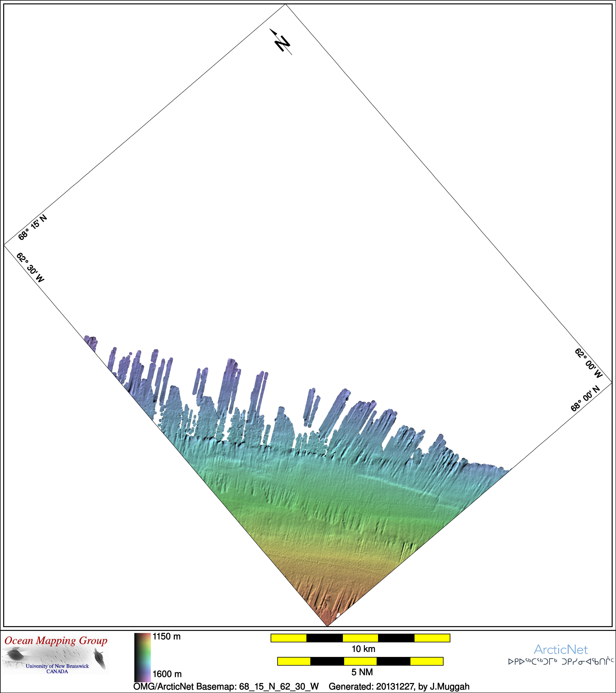Click the 5 NM distance label
Screen dimensions: 616x693
(x=362, y=672)
